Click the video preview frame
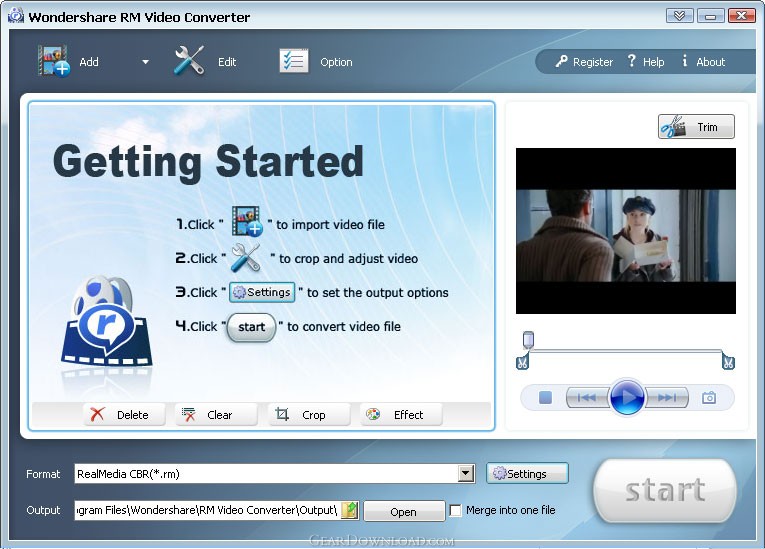The width and height of the screenshot is (765, 549). (626, 231)
